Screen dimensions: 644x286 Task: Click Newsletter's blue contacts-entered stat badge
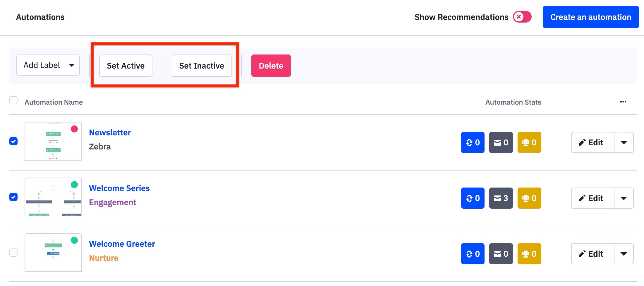[x=473, y=142]
